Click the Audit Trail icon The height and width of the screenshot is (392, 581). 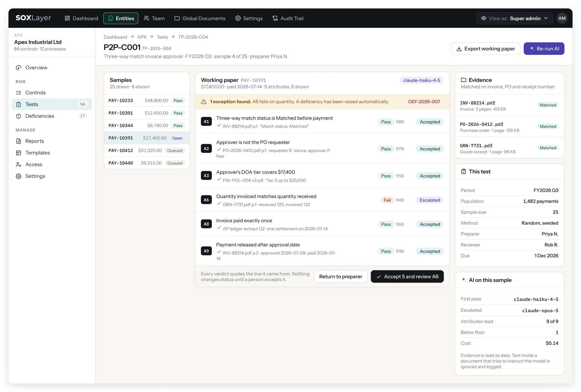275,18
